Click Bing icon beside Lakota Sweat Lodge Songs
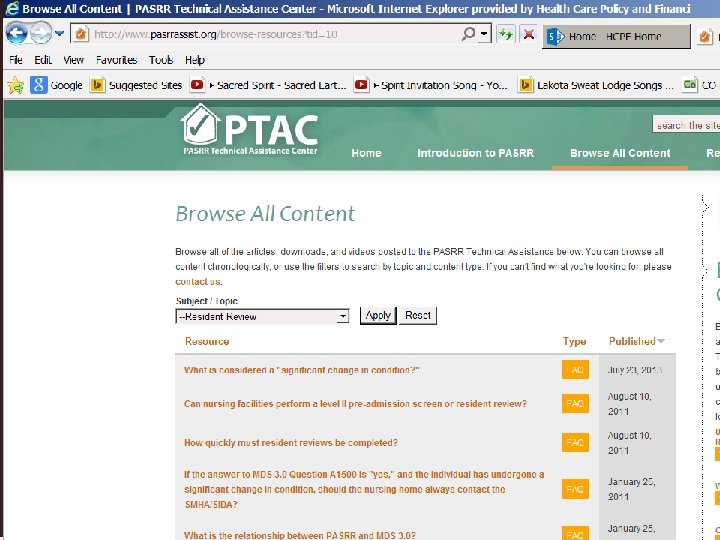720x540 pixels. 526,85
